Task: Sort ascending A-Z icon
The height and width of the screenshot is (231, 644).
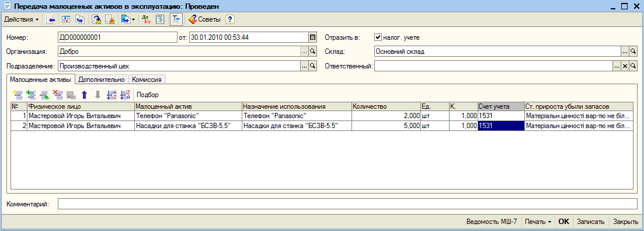Action: click(x=112, y=95)
